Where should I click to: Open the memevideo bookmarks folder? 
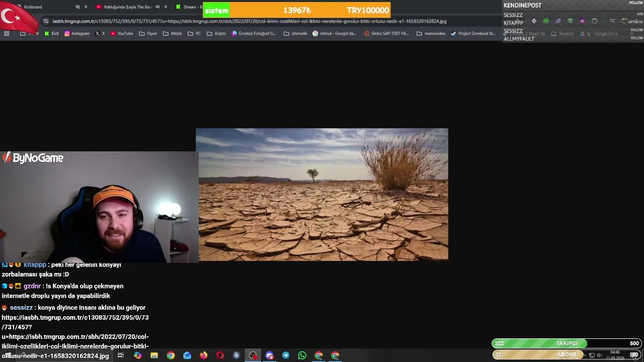[x=431, y=34]
